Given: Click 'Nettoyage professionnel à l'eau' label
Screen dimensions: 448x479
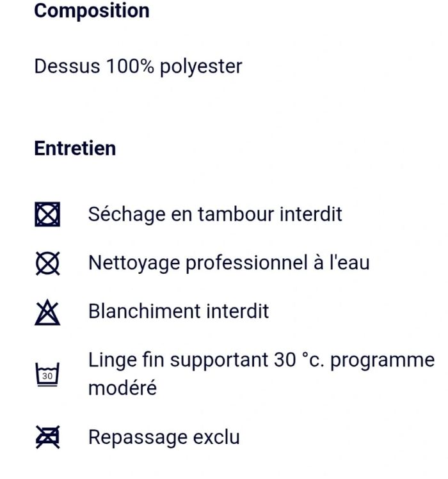Looking at the screenshot, I should coord(228,263).
